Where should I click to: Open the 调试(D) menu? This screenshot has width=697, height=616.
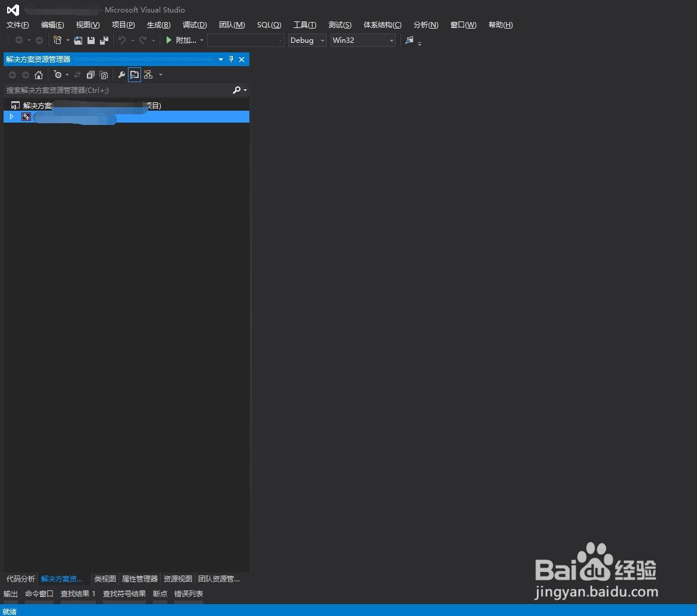click(x=195, y=24)
